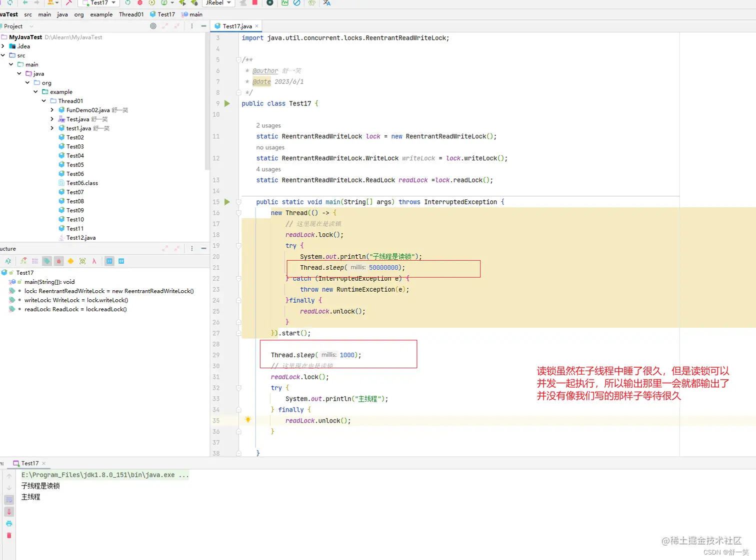756x560 pixels.
Task: Click the down arrow in Run console
Action: [x=9, y=488]
